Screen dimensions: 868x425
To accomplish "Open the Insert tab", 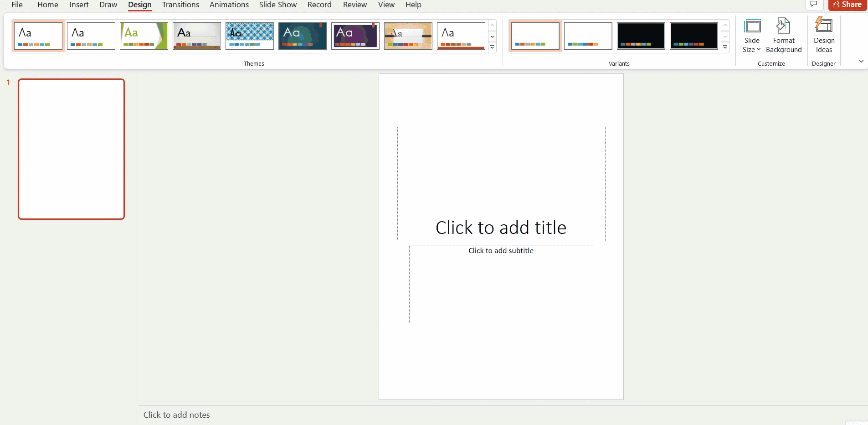I will pyautogui.click(x=79, y=5).
